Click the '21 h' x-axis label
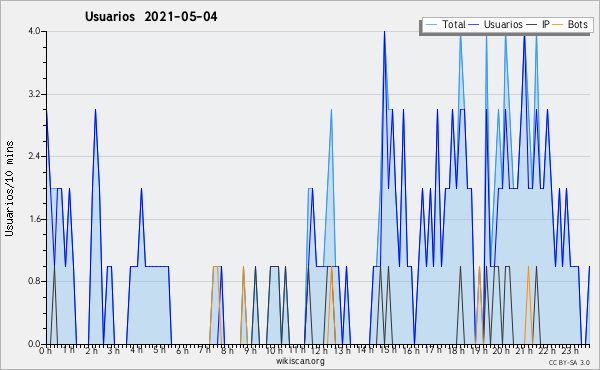 pos(524,350)
